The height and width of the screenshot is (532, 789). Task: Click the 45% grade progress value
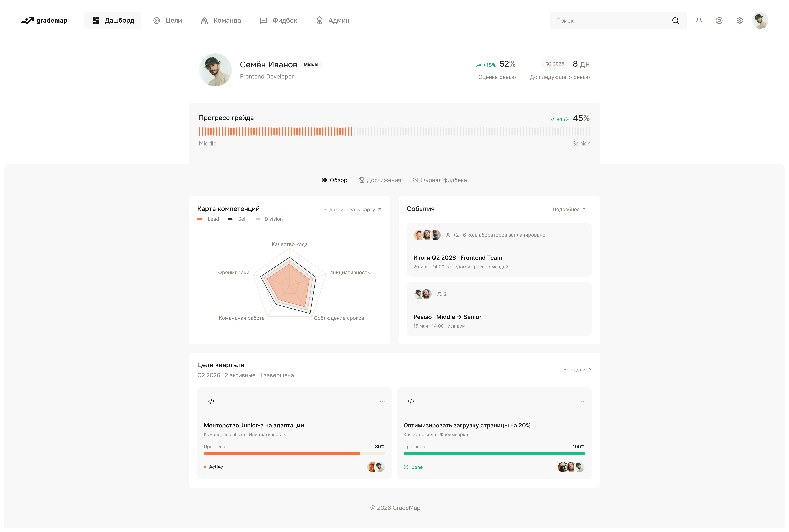coord(581,118)
